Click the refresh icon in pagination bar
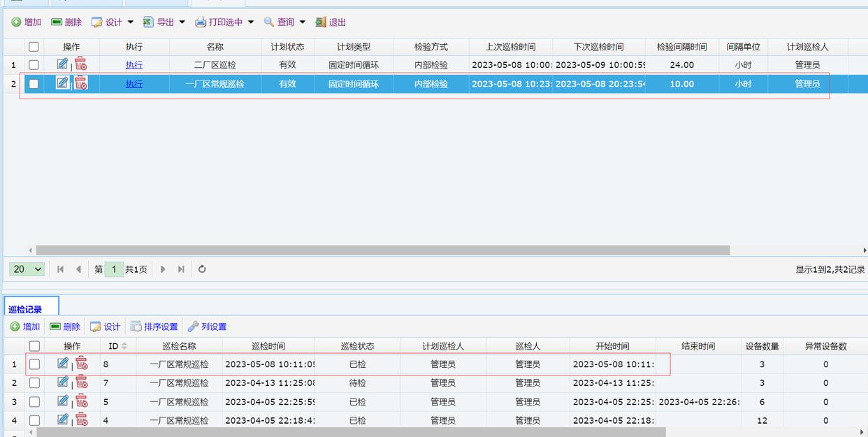This screenshot has width=868, height=437. coord(202,269)
